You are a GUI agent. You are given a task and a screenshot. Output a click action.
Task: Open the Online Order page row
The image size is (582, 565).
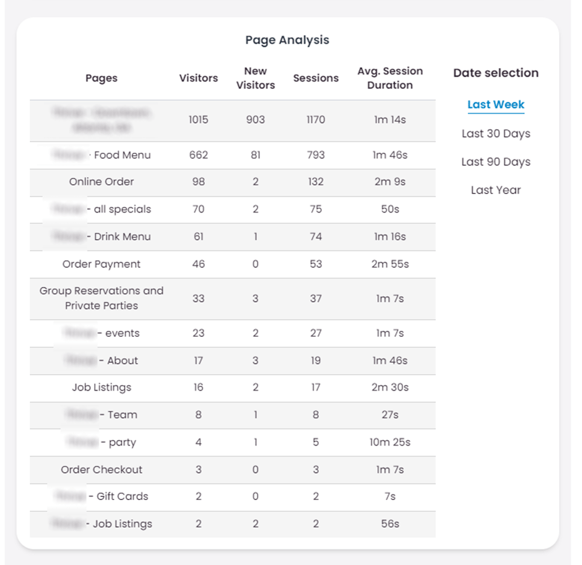232,182
